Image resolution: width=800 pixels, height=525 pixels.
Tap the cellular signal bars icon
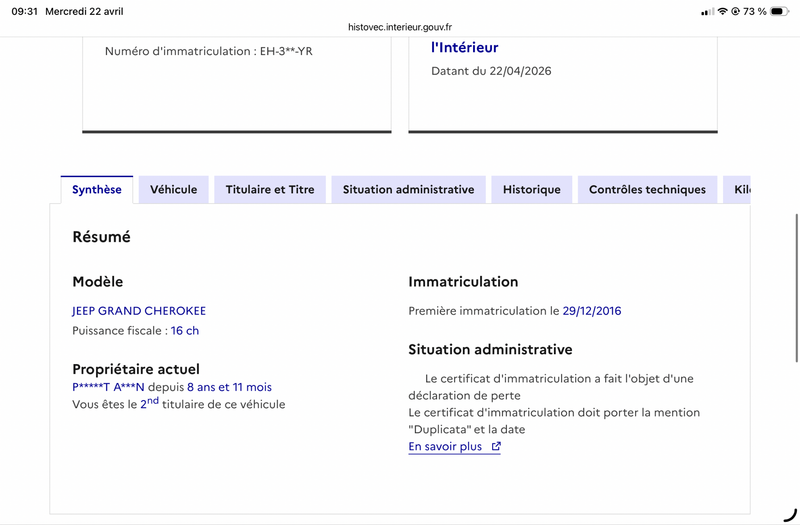707,12
